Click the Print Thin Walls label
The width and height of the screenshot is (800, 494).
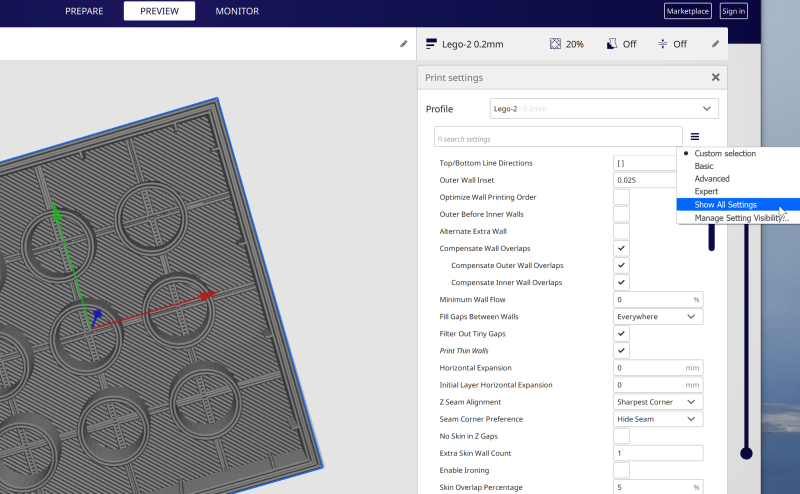pos(464,351)
